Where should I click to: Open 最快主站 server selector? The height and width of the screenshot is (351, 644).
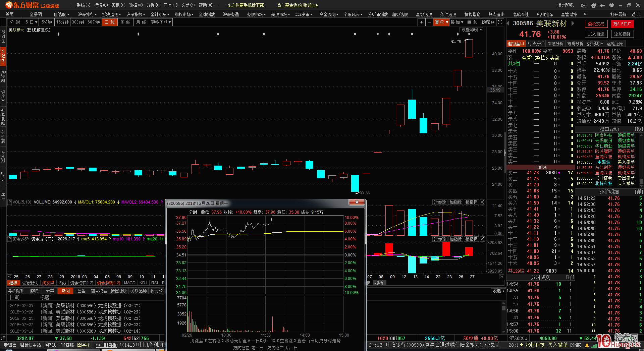coord(31,345)
